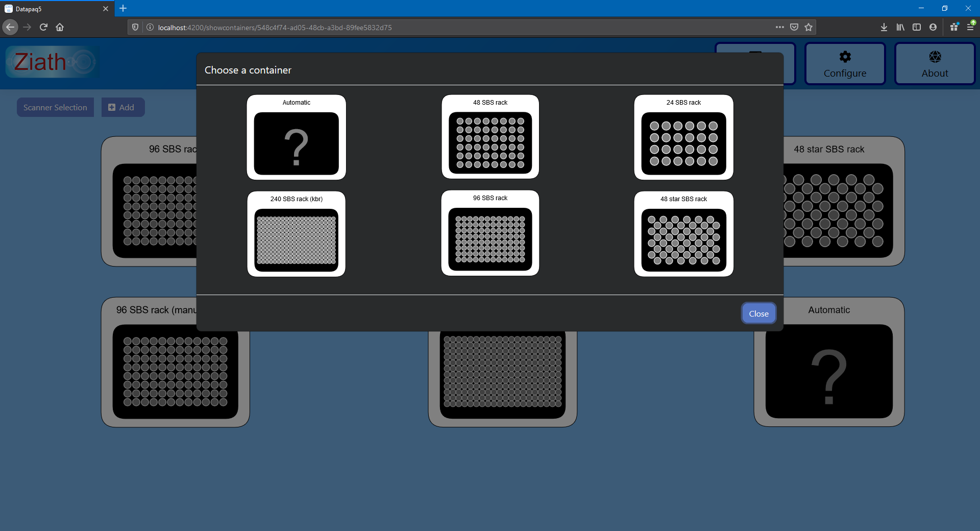
Task: Select the 48 star SBS rack dialog option
Action: coord(683,234)
